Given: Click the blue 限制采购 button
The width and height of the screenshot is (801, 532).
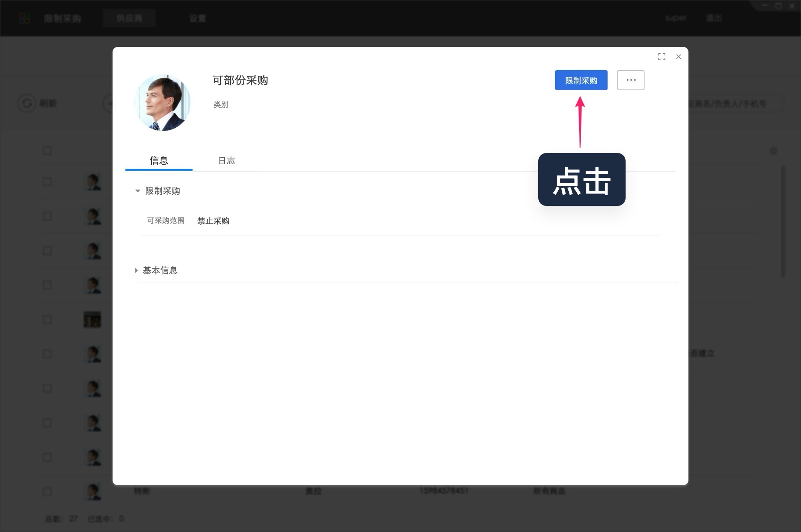Looking at the screenshot, I should tap(581, 80).
